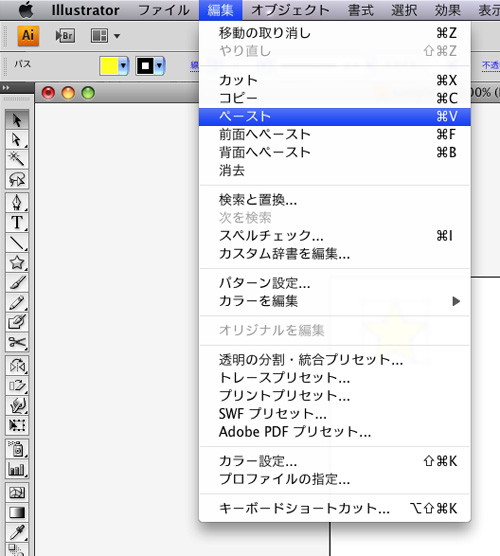Open キーボードショートカット... item

tap(335, 508)
